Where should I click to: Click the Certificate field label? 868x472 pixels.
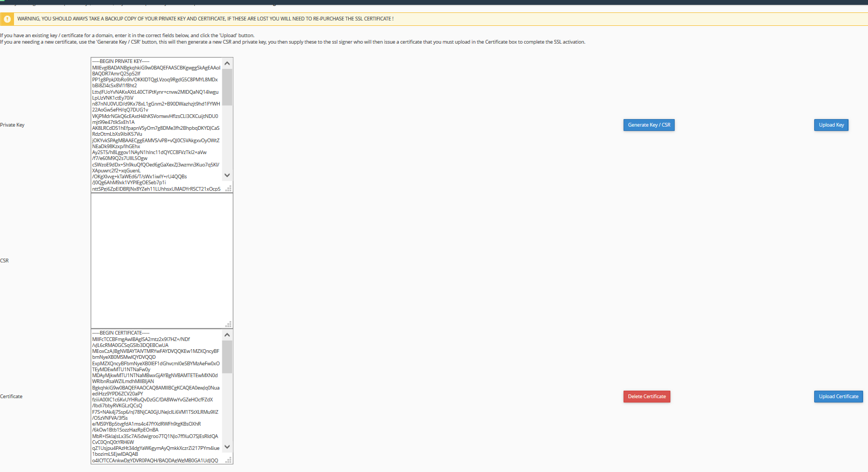11,397
